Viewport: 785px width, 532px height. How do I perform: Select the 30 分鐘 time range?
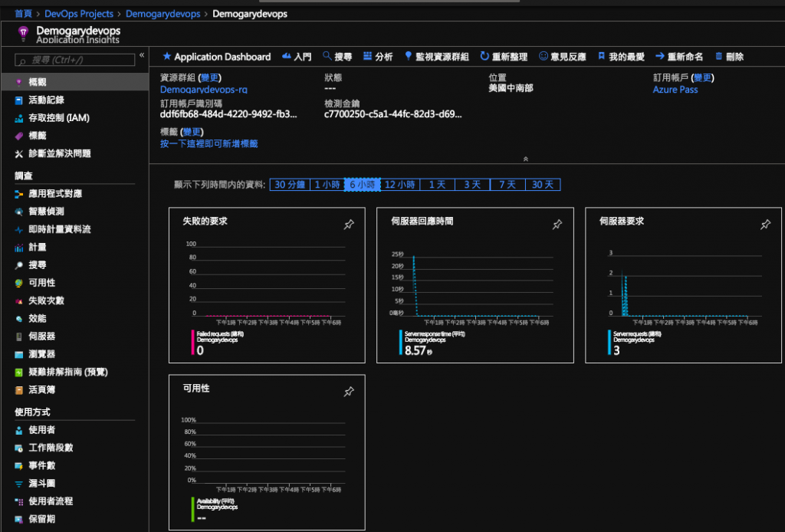(290, 185)
